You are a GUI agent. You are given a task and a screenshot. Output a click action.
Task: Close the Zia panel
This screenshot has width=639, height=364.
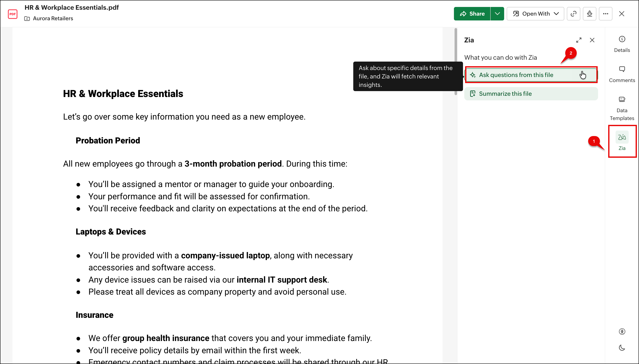point(592,40)
